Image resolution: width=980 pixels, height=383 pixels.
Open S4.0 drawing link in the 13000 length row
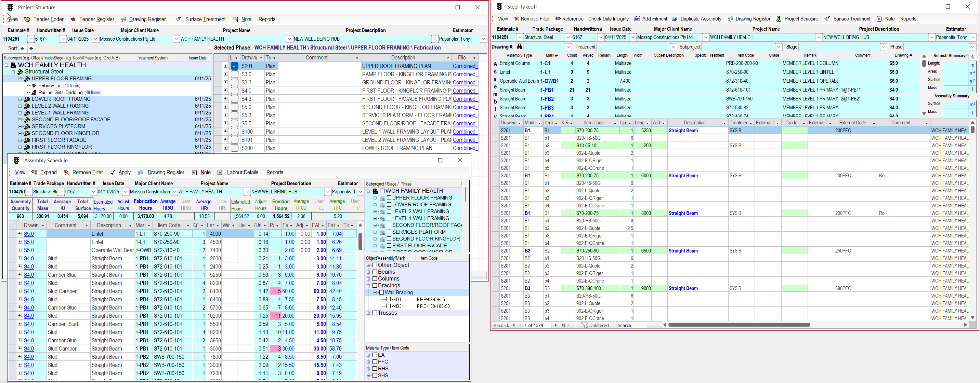(x=29, y=365)
